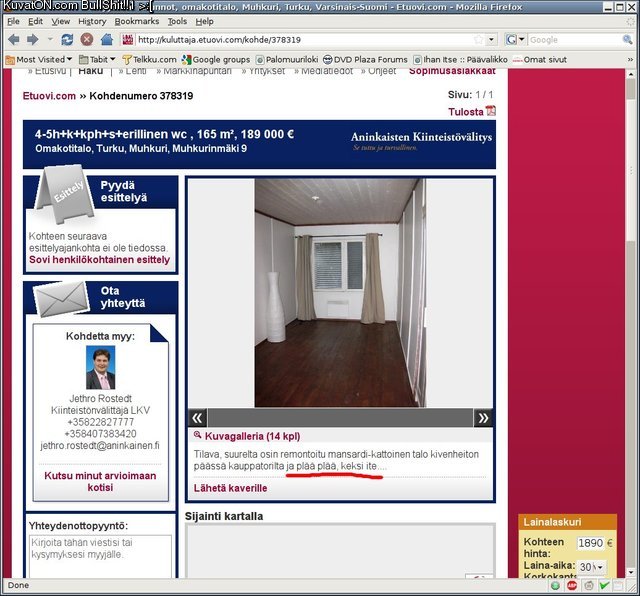Screen dimensions: 640x596
Task: Click the Esittely sign icon
Action: click(65, 193)
